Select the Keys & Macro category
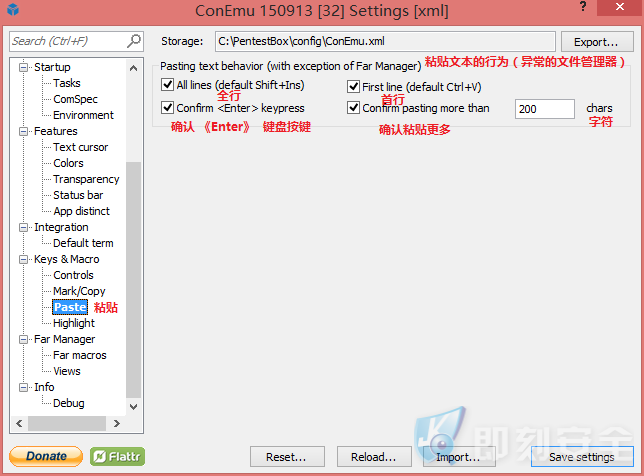The image size is (644, 476). tap(67, 259)
